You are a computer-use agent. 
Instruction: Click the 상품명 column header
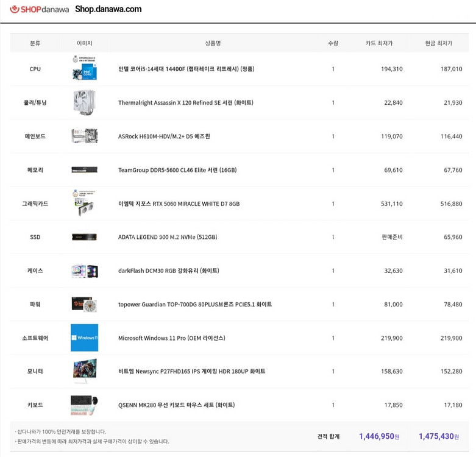[213, 43]
